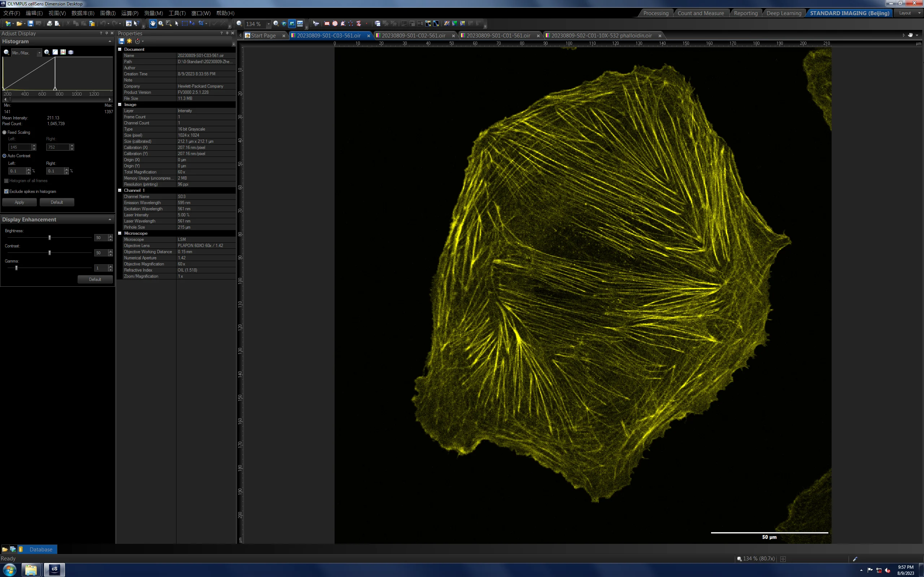924x577 pixels.
Task: Click the Save disk icon in main toolbar
Action: tap(31, 24)
